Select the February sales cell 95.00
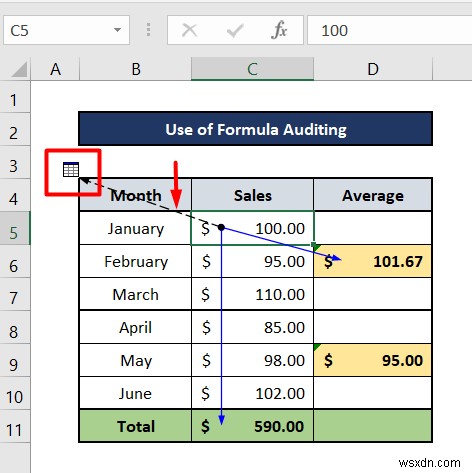The width and height of the screenshot is (472, 473). (x=252, y=261)
